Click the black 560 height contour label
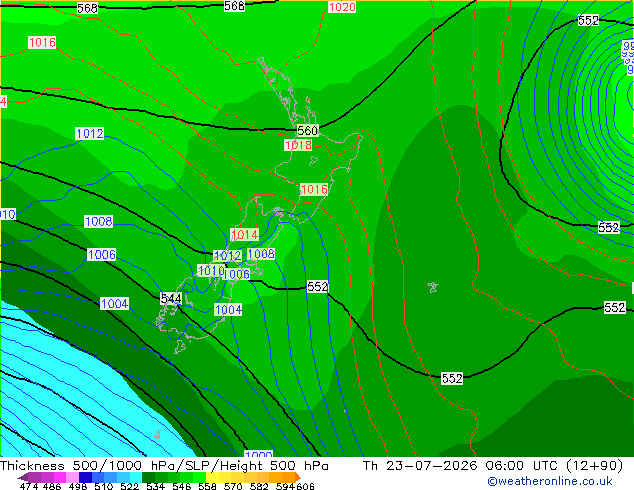 [x=307, y=130]
